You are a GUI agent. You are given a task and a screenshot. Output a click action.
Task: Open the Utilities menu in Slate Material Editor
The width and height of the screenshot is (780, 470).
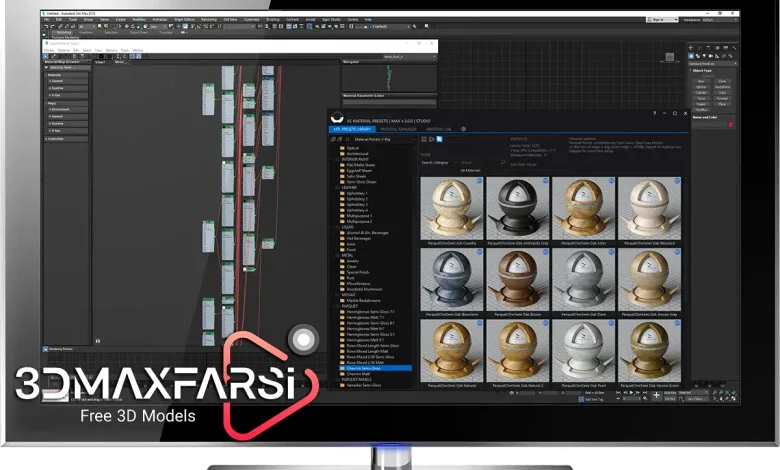click(x=137, y=50)
